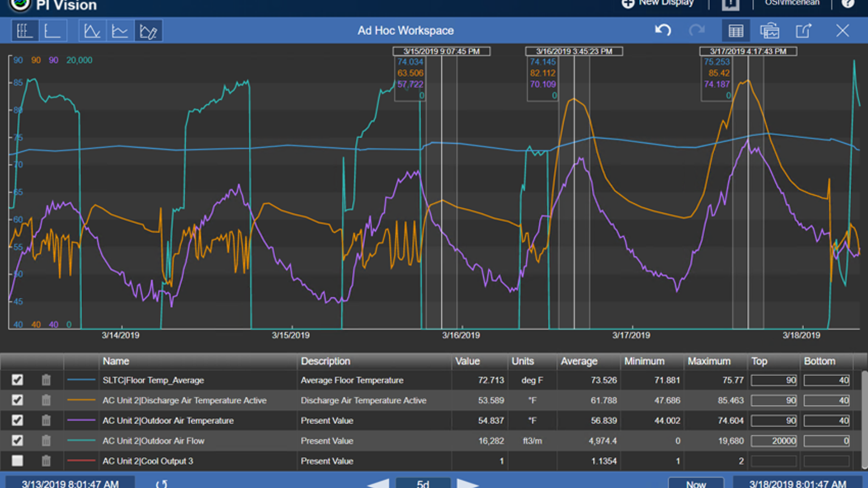868x488 pixels.
Task: Click the convert to display icon
Action: [x=769, y=31]
